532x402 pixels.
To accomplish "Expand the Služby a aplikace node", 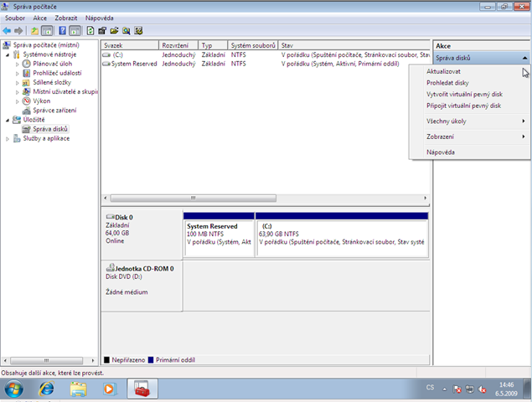I will pos(8,139).
